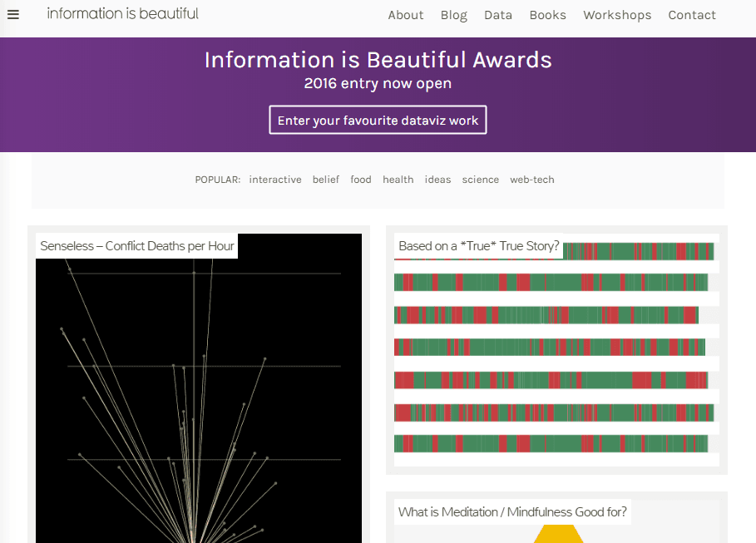Open the Contact page
Screen dimensions: 756x543
[x=691, y=14]
